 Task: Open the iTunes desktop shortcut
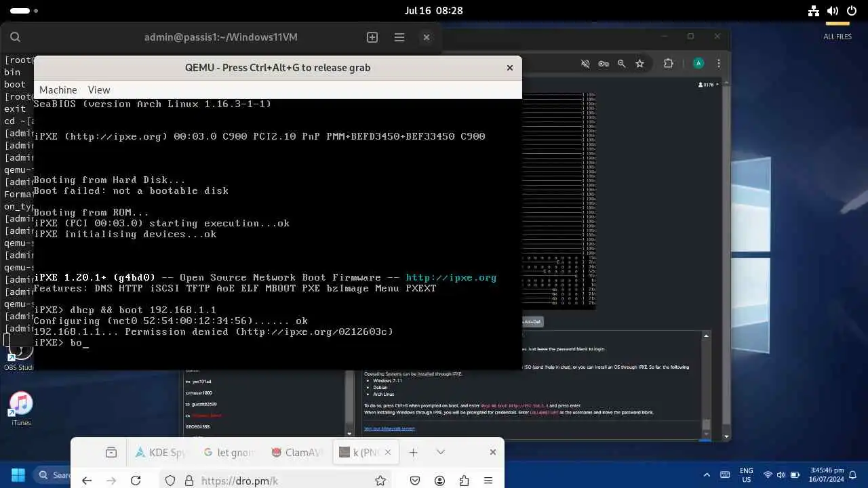pyautogui.click(x=21, y=408)
